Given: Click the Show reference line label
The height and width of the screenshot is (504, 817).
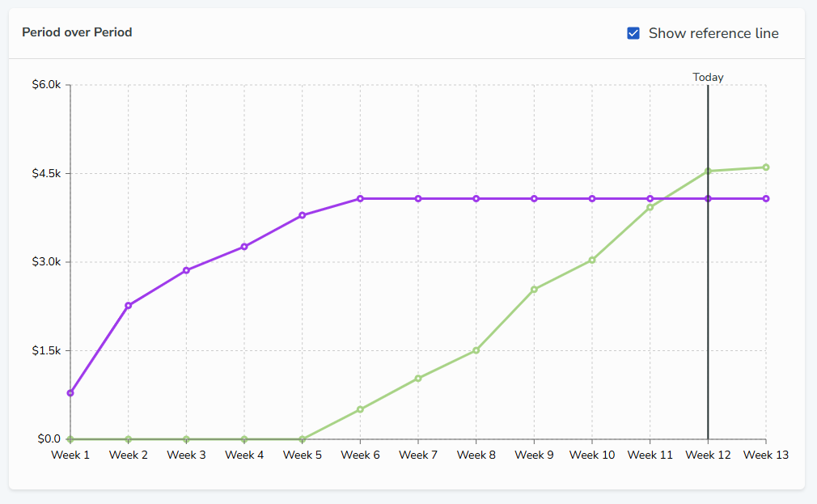Looking at the screenshot, I should point(713,33).
